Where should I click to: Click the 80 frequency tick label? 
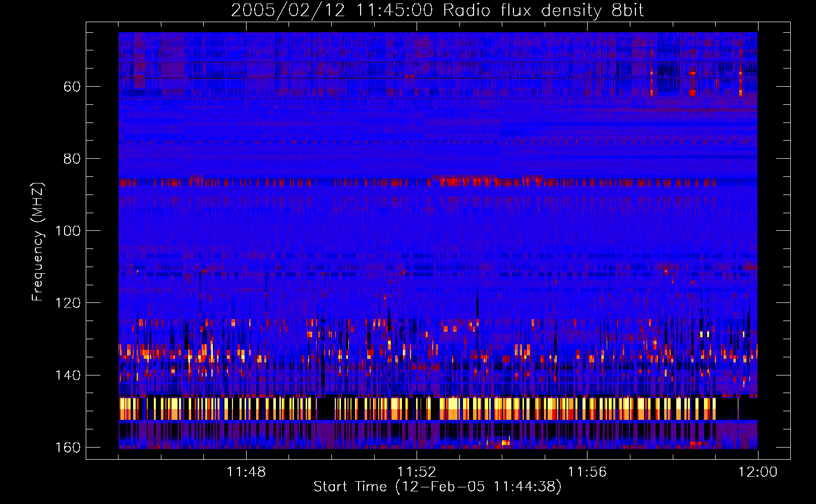tap(72, 159)
